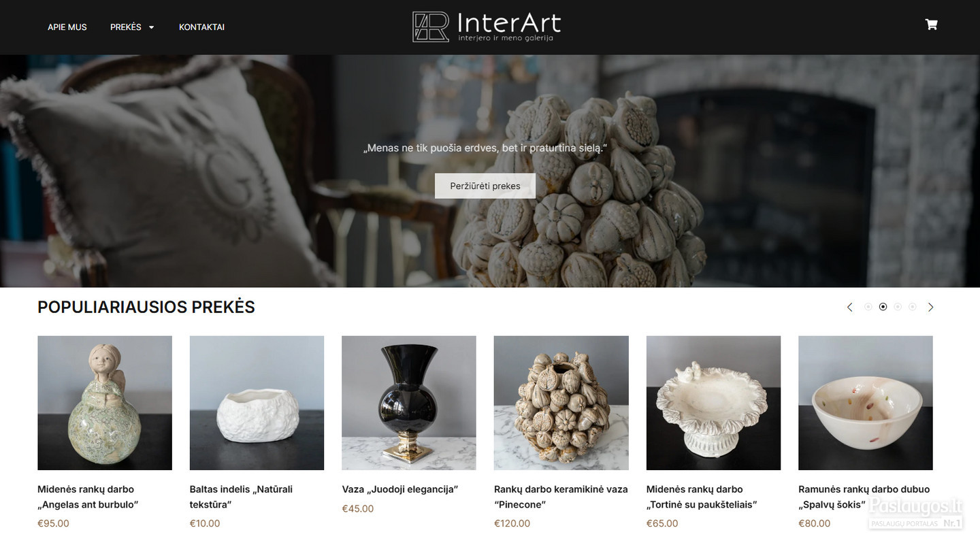Open the black Juodoji elegancija vase image

coord(409,403)
